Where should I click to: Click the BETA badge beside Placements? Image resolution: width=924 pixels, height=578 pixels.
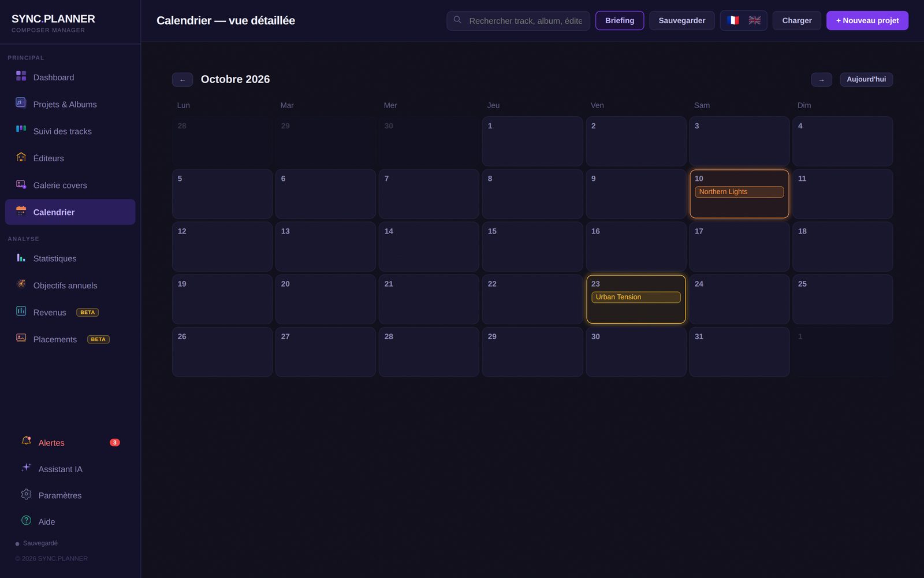coord(98,339)
